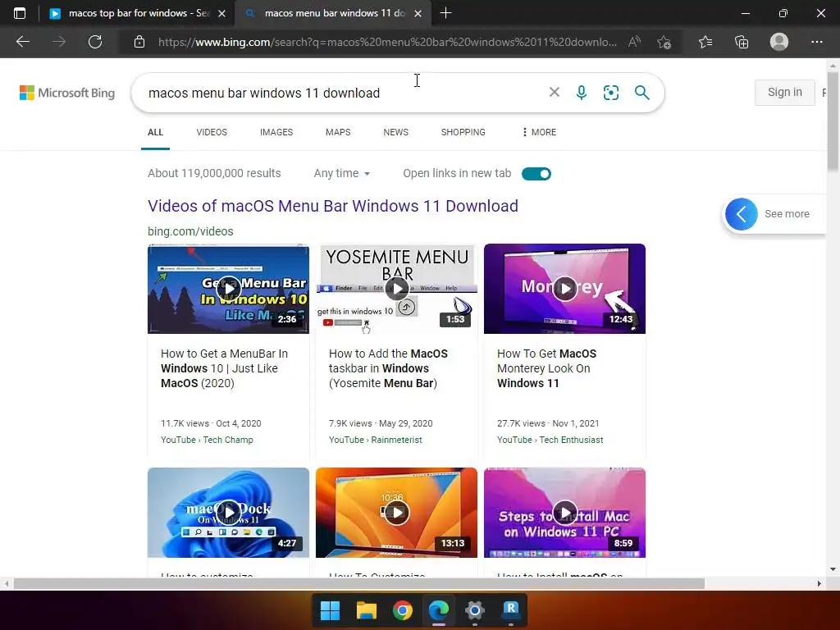Open the Read aloud icon
The height and width of the screenshot is (630, 840).
[x=634, y=42]
